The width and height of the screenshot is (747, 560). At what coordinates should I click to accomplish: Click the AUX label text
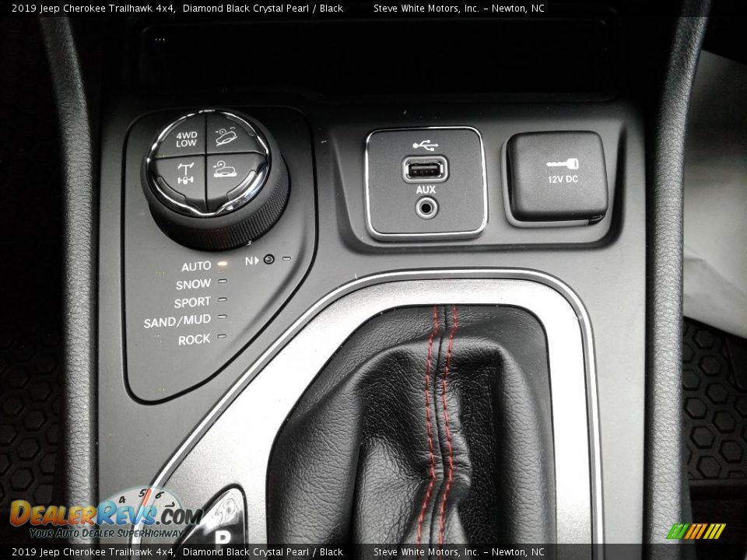click(x=426, y=190)
